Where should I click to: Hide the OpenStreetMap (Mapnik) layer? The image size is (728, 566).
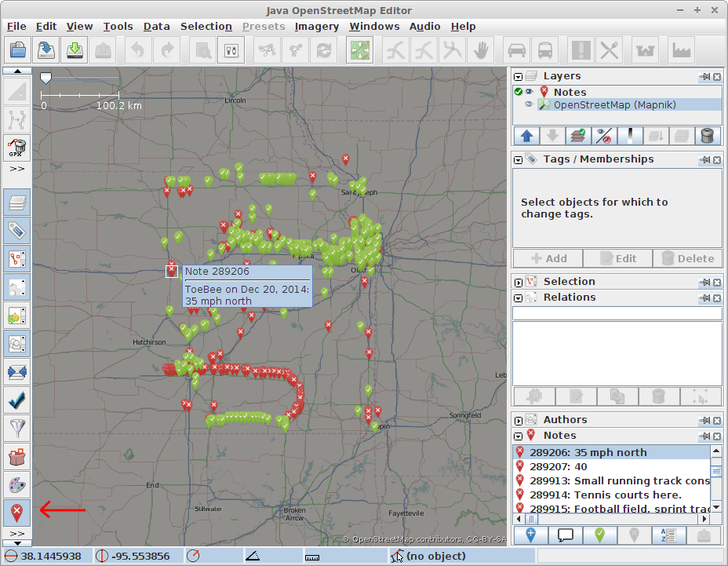click(x=529, y=104)
